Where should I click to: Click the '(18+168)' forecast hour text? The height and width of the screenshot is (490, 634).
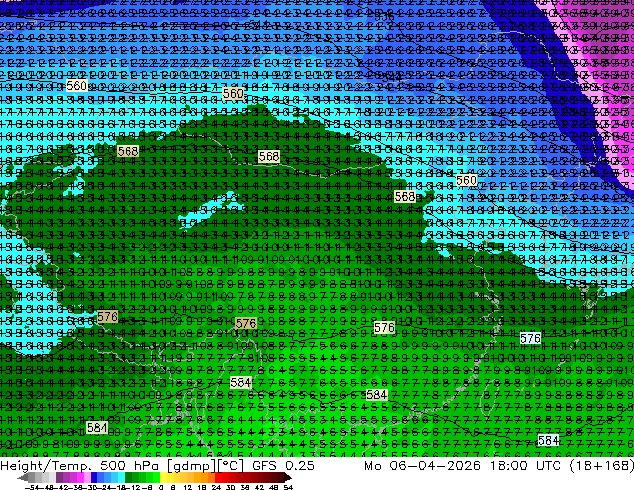[602, 466]
